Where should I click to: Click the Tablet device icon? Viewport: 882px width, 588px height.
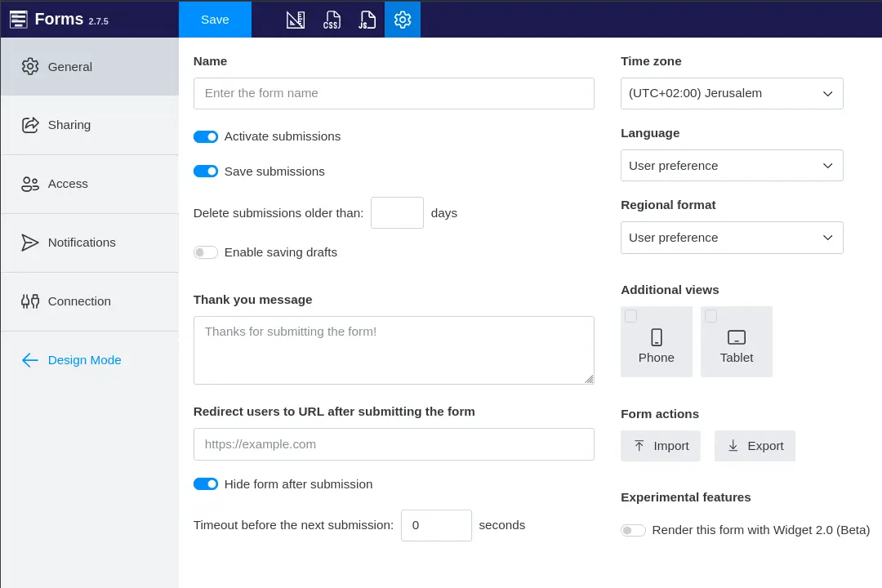click(737, 337)
